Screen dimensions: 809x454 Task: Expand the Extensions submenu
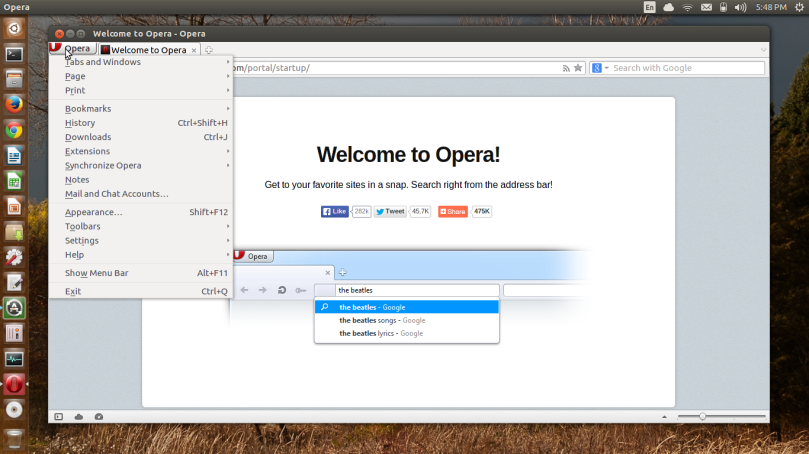[x=141, y=151]
